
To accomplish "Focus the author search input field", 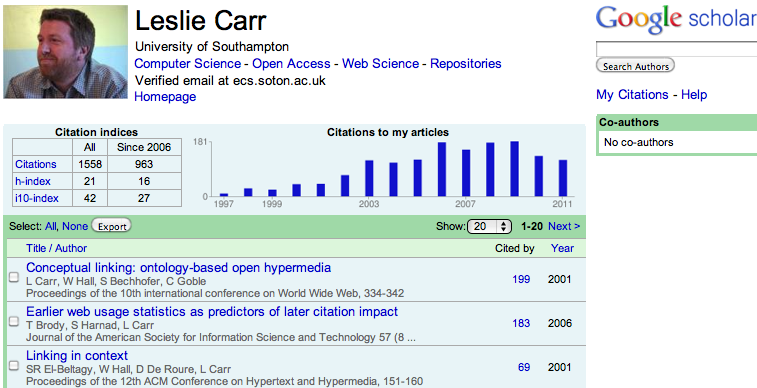I will pos(676,49).
